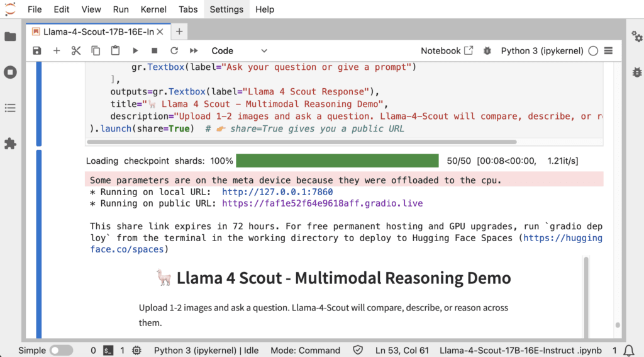Image resolution: width=644 pixels, height=357 pixels.
Task: Switch kernel via Python 3 (ipykernel) button
Action: point(541,50)
